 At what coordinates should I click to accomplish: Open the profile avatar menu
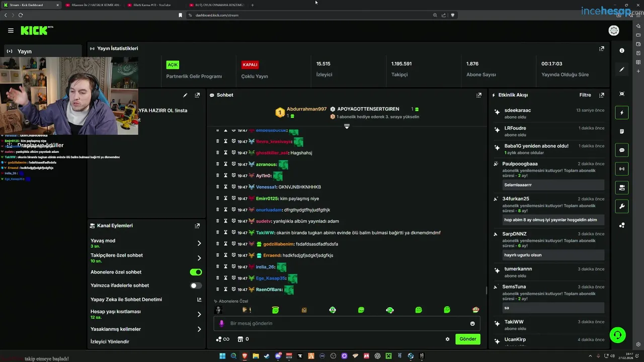click(x=614, y=31)
